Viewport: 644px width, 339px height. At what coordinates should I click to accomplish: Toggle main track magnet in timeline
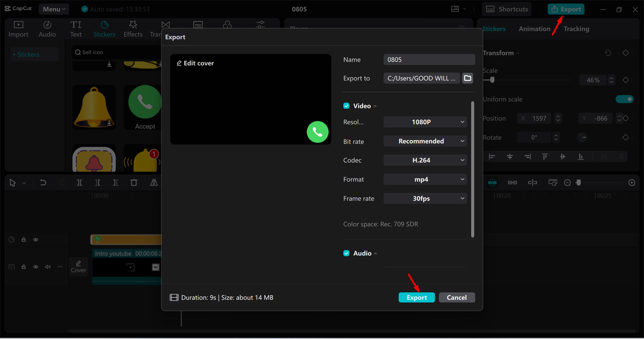pos(493,183)
